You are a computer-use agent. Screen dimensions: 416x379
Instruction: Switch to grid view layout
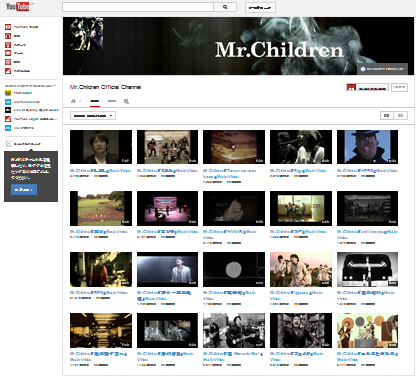coord(387,115)
